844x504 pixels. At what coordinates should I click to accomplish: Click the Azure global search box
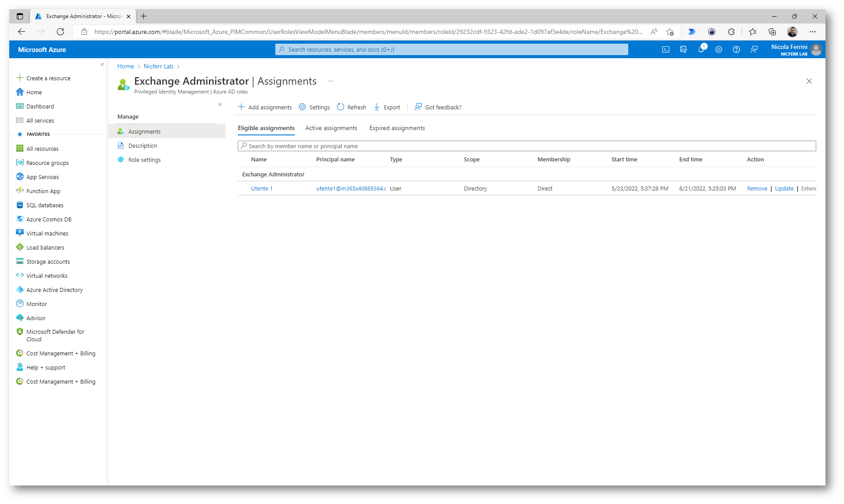point(452,49)
